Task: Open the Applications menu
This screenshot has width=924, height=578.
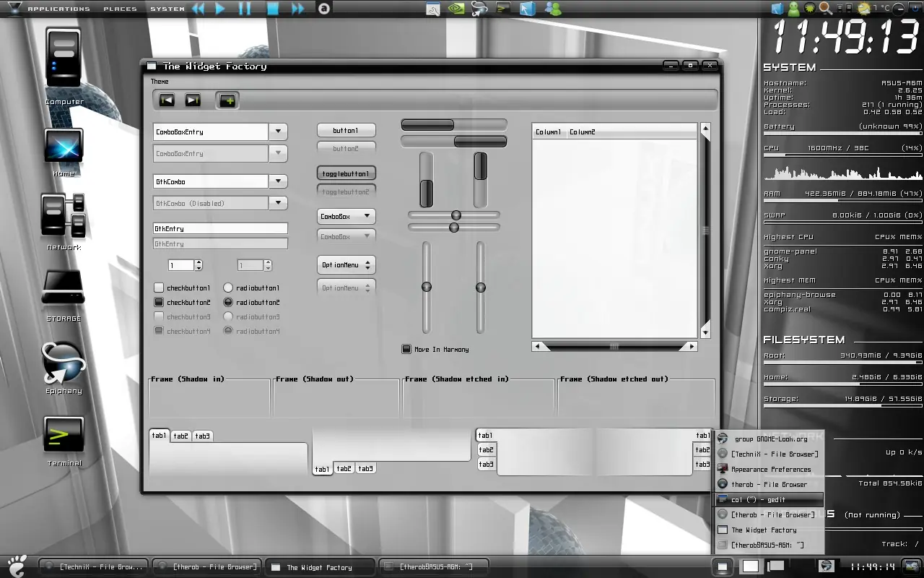Action: coord(58,9)
